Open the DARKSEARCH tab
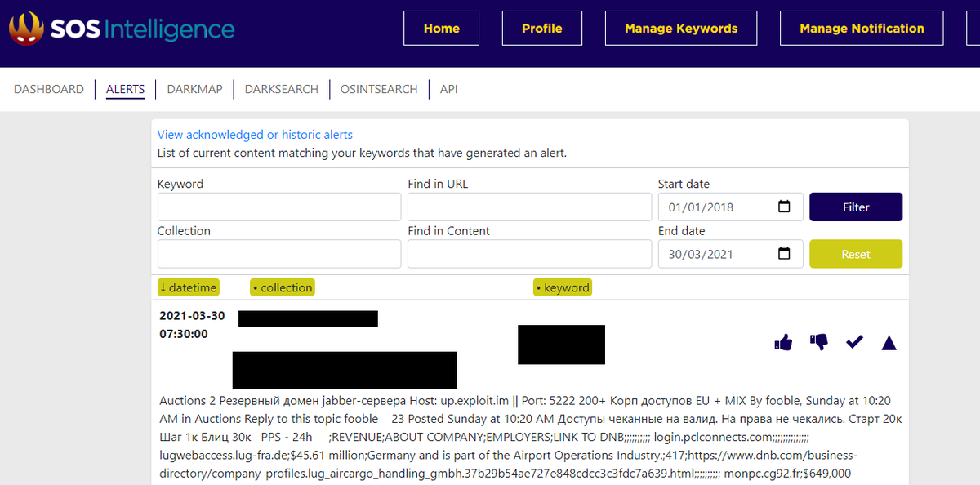This screenshot has height=485, width=980. point(282,89)
